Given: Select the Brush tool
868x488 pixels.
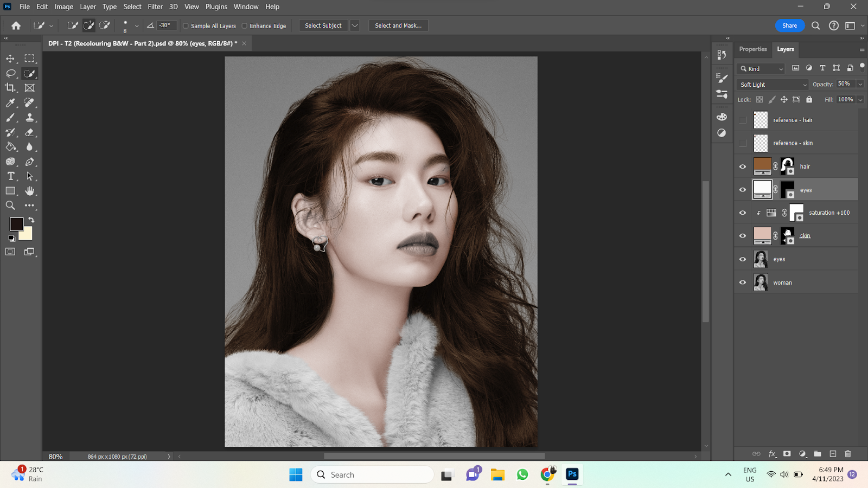Looking at the screenshot, I should 10,117.
